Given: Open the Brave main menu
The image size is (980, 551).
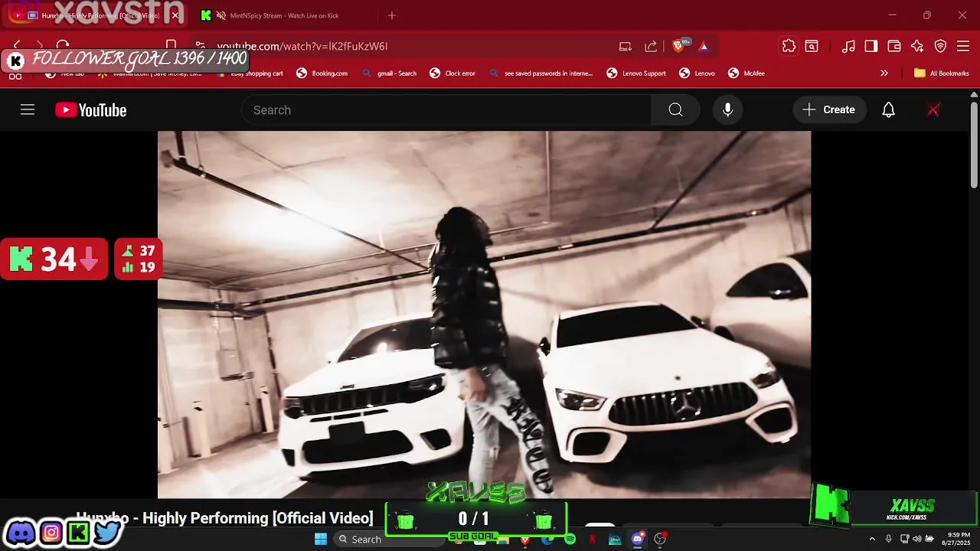Looking at the screenshot, I should (963, 47).
